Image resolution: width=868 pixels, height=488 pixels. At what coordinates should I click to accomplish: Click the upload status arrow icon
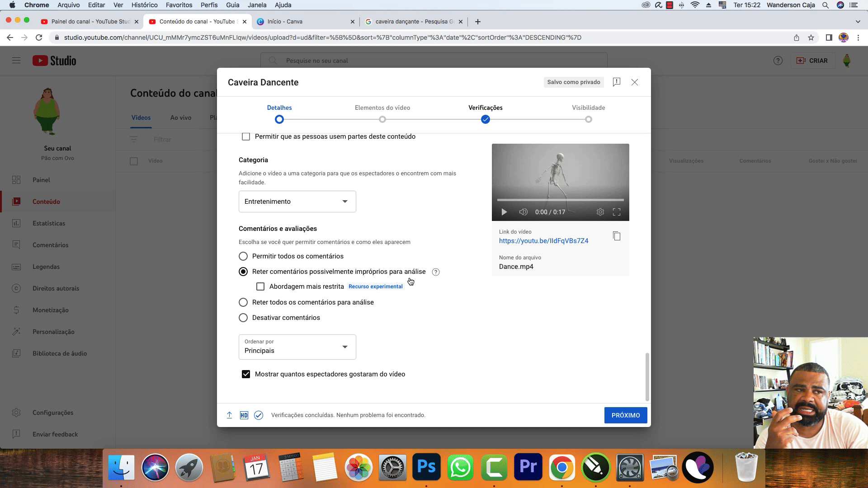[229, 415]
